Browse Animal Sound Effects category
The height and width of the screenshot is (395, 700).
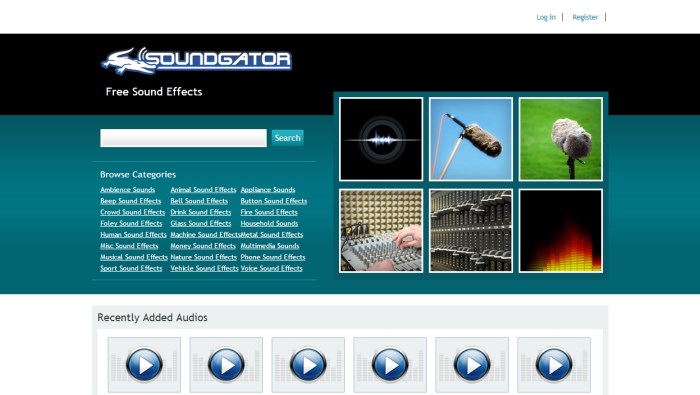203,190
